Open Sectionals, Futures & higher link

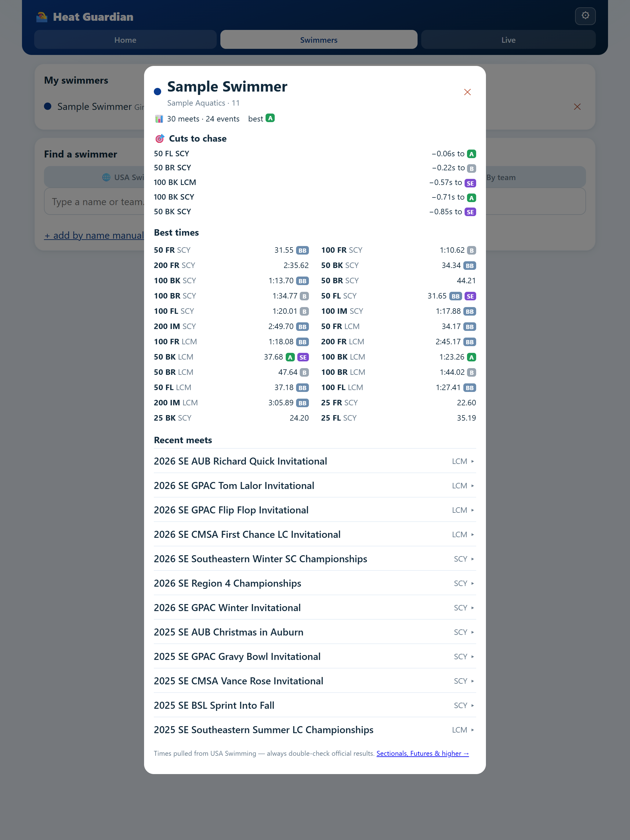click(x=423, y=753)
